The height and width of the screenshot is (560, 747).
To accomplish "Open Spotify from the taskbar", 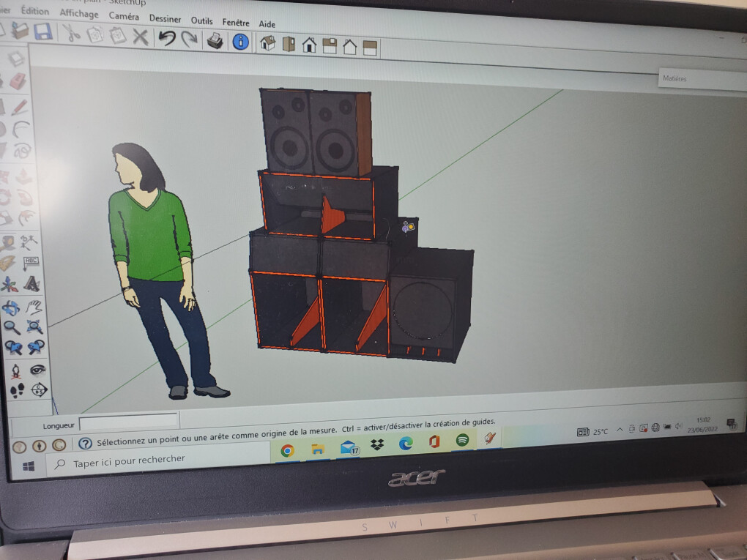I will point(462,439).
